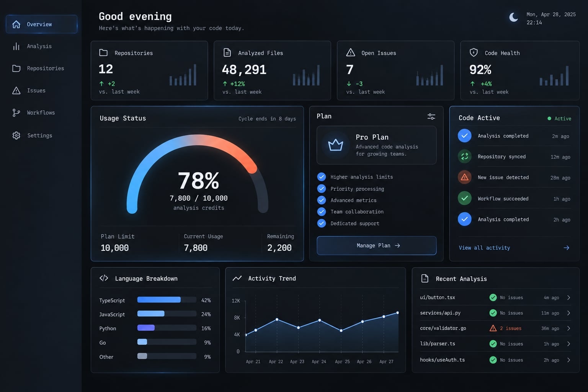This screenshot has width=588, height=392.
Task: Click the Activity Trend line chart icon
Action: click(x=237, y=278)
